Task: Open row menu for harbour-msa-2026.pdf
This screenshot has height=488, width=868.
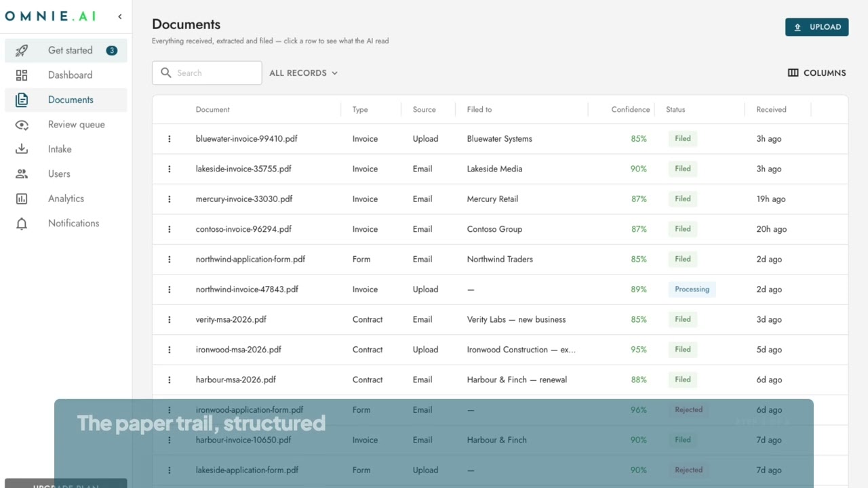Action: point(170,380)
